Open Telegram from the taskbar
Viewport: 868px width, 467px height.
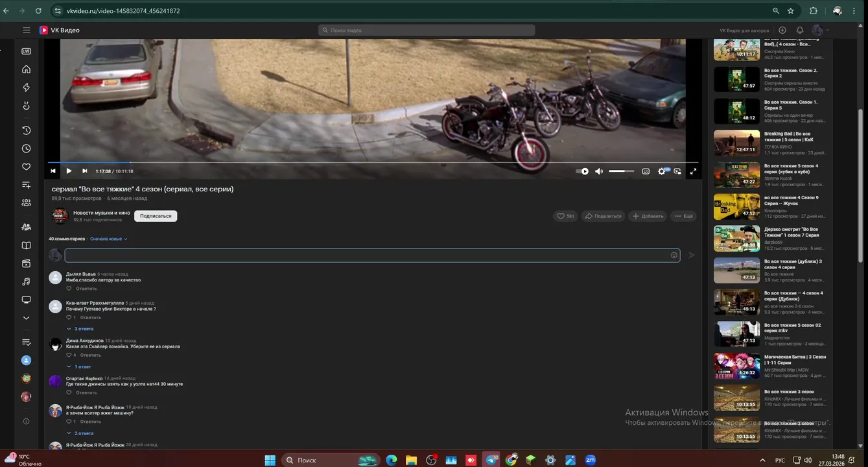[492, 460]
